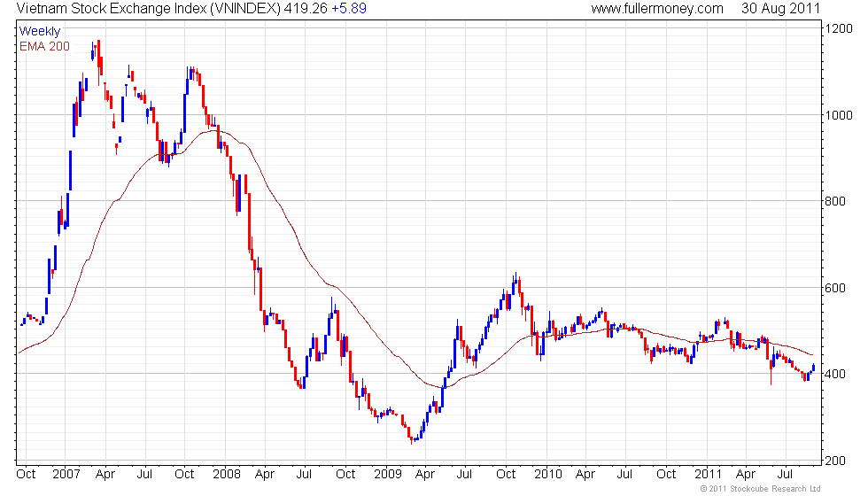This screenshot has width=868, height=496.
Task: Open the www.fullermoney.com link text
Action: [x=657, y=9]
